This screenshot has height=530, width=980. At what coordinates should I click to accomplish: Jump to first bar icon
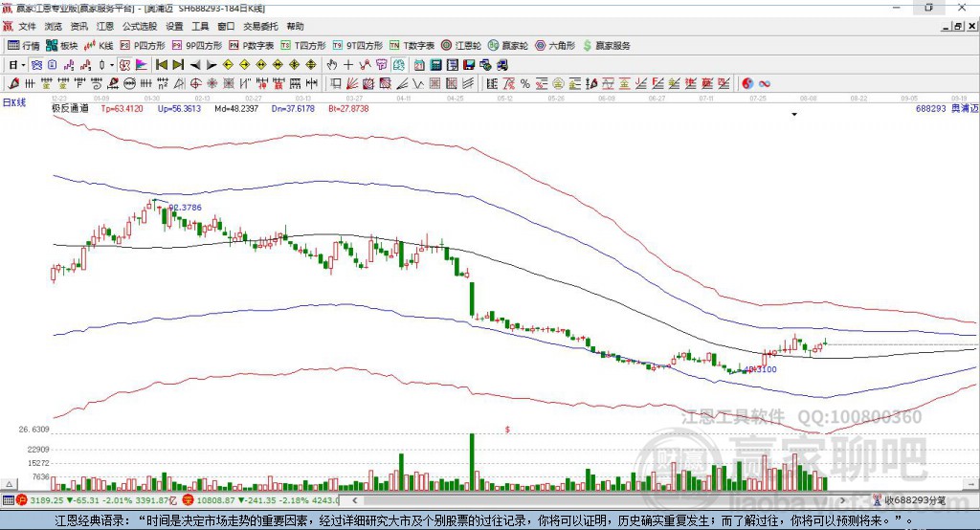pyautogui.click(x=161, y=65)
